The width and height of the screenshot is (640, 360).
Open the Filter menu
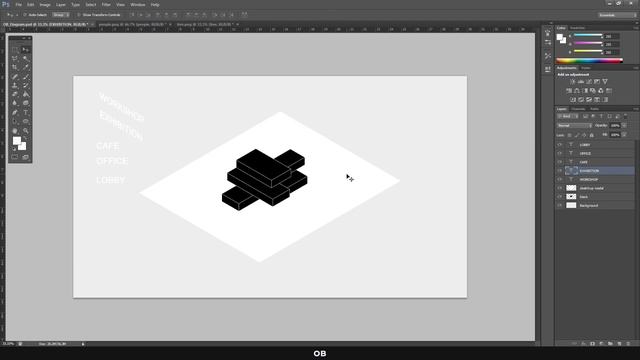(106, 4)
